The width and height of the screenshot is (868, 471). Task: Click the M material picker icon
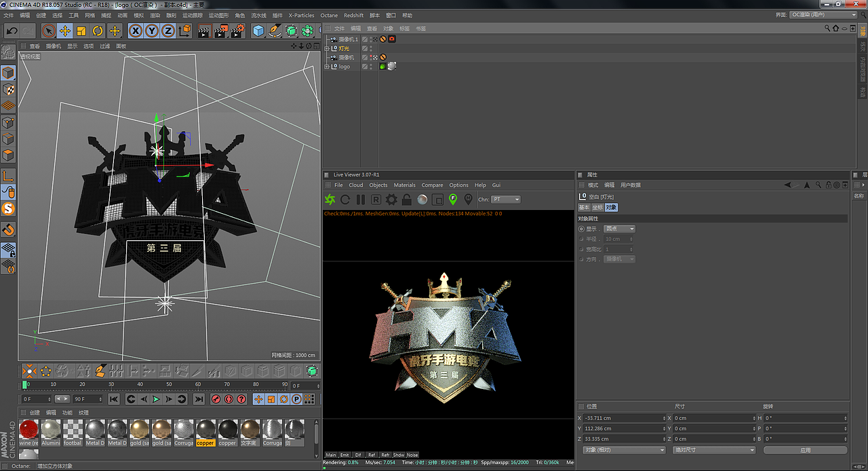pyautogui.click(x=468, y=199)
